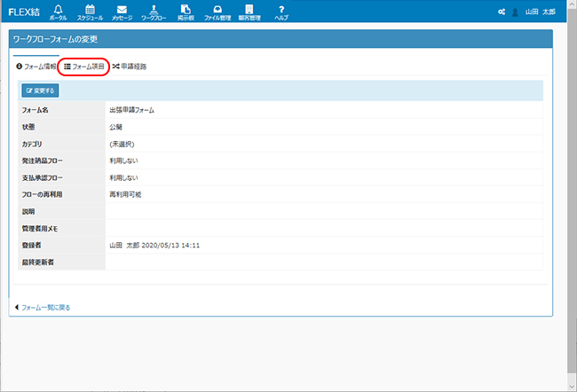
Task: Open the 山田 太郎 user name
Action: pos(541,12)
